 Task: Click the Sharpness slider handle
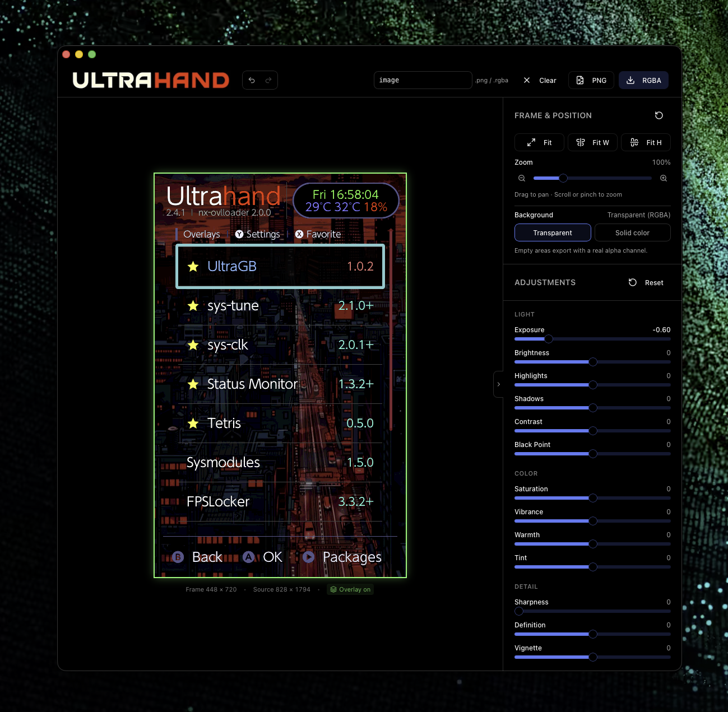click(x=519, y=611)
